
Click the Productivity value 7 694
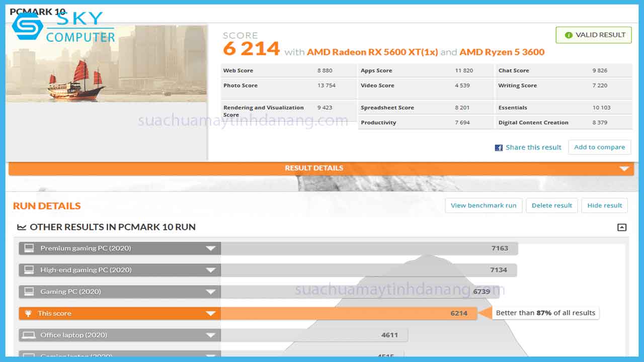point(462,123)
